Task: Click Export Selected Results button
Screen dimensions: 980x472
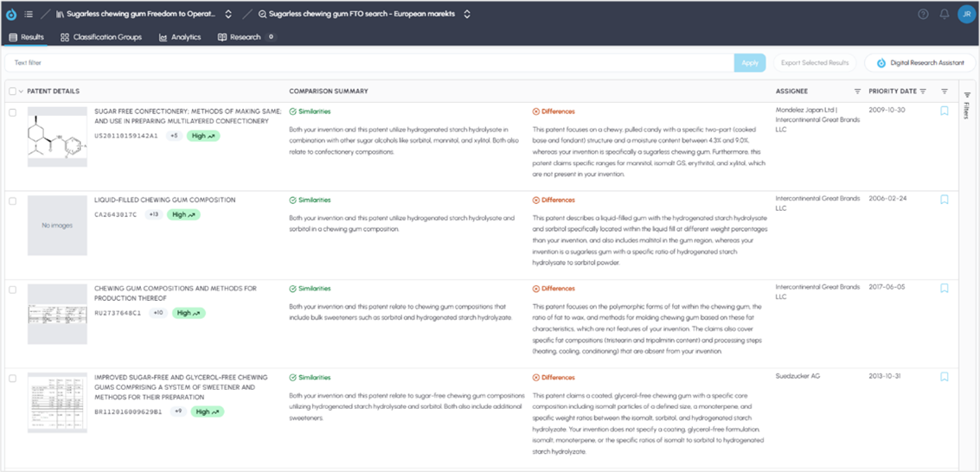Action: [x=815, y=62]
